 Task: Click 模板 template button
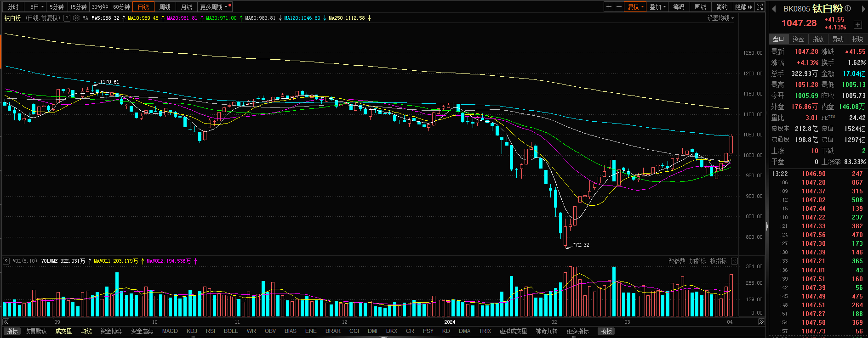[x=606, y=331]
